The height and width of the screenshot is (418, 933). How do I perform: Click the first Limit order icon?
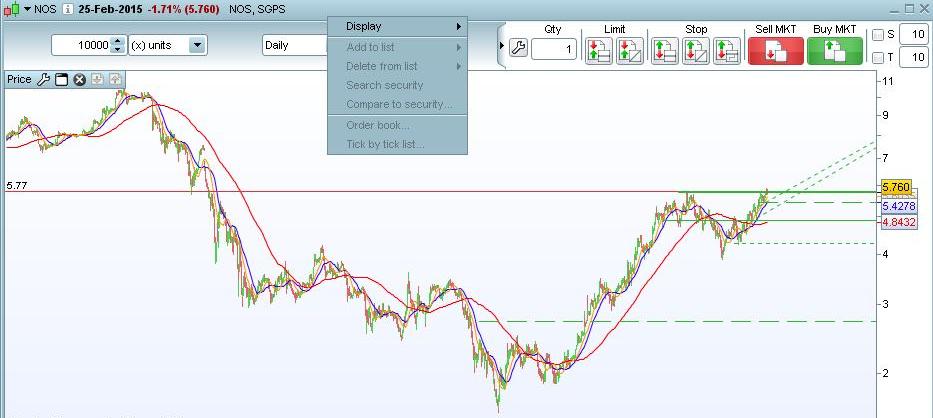[x=598, y=50]
